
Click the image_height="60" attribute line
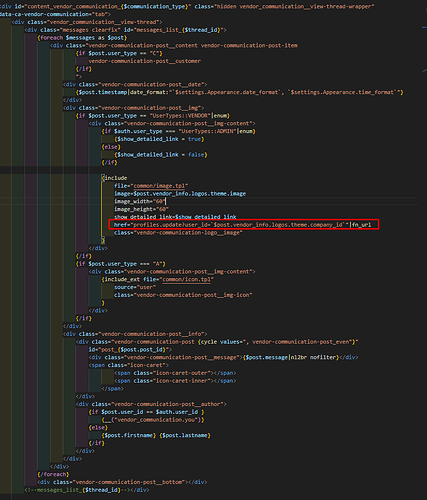(x=141, y=209)
